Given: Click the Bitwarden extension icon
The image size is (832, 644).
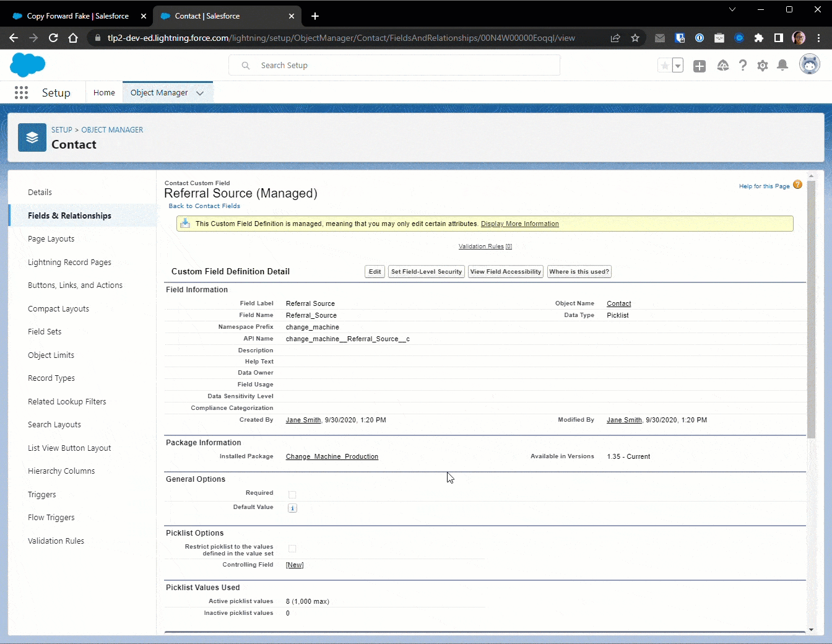Looking at the screenshot, I should point(680,38).
